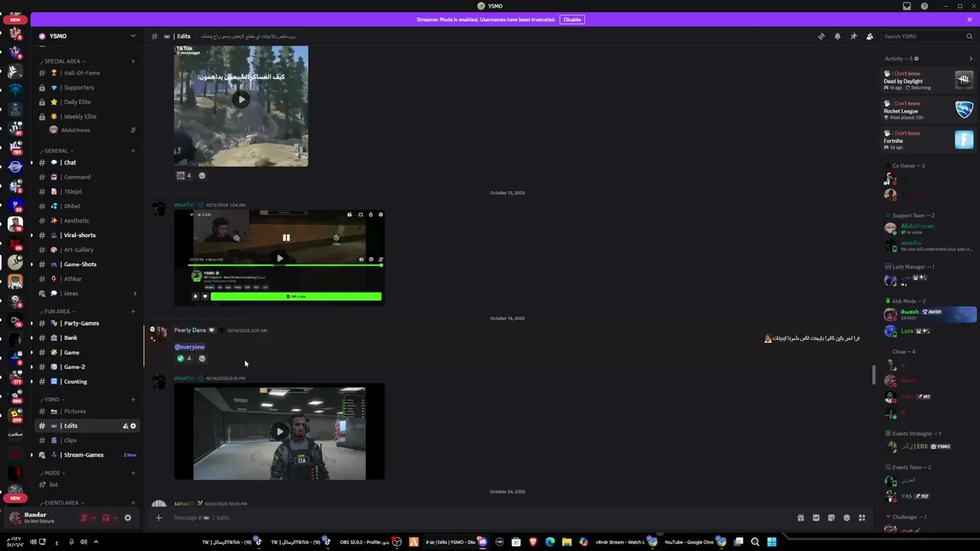Click the reaction with count 4 under TikTok video

click(185, 175)
